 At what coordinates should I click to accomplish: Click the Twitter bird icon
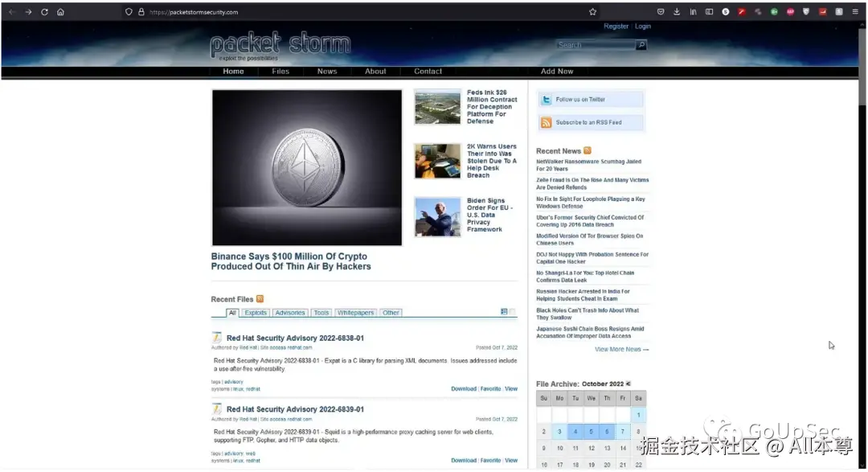pyautogui.click(x=547, y=100)
